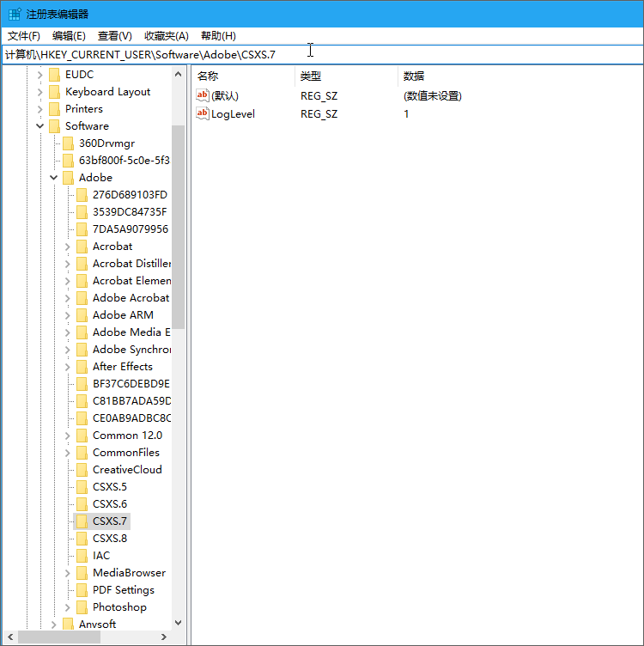644x646 pixels.
Task: Expand the Acrobat key node
Action: coord(68,247)
